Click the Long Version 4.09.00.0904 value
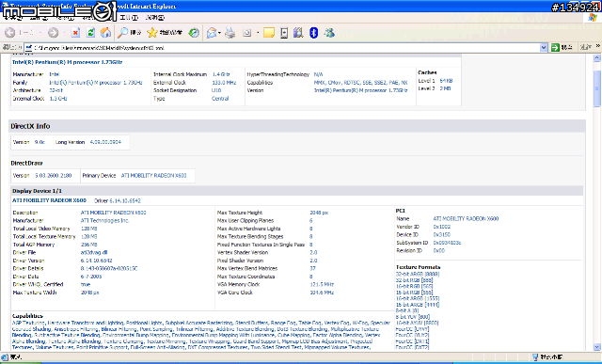The height and width of the screenshot is (364, 602). (105, 142)
